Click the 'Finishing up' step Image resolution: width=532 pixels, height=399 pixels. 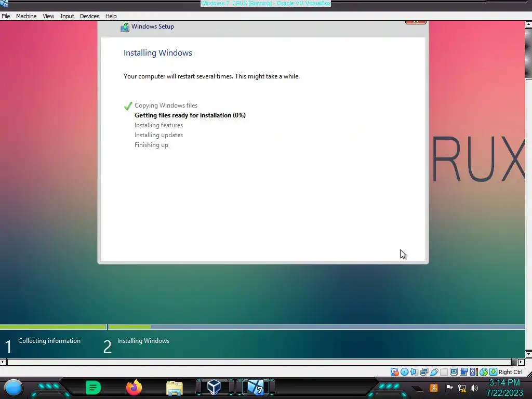(x=151, y=145)
